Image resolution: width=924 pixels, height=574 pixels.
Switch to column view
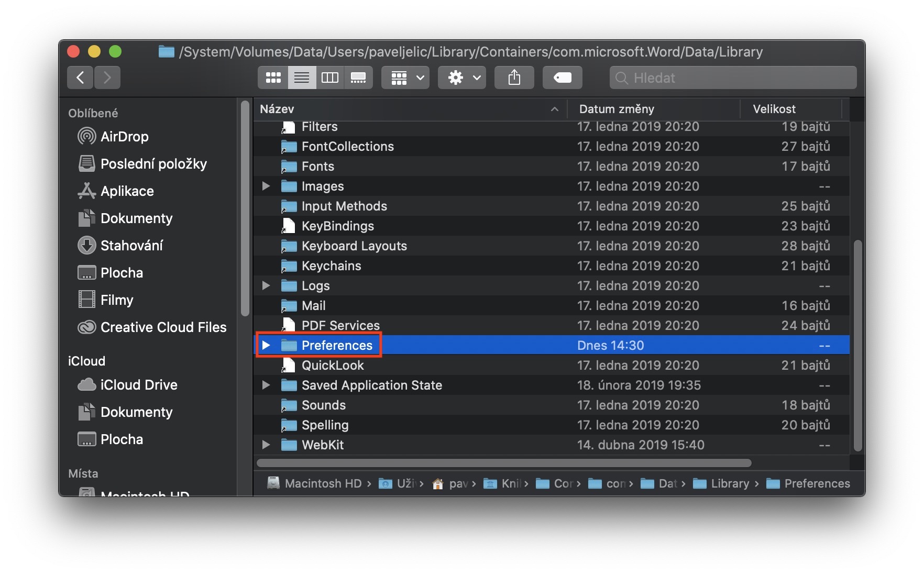click(x=330, y=78)
